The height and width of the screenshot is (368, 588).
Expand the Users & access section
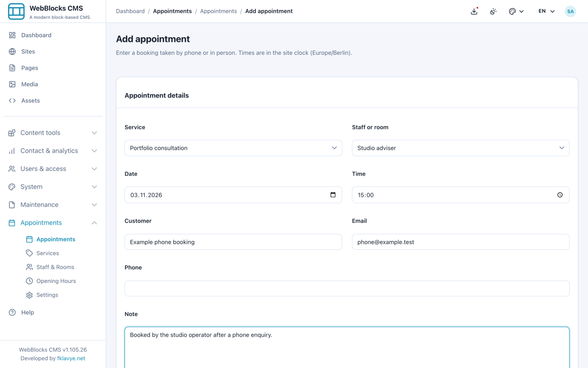(53, 169)
